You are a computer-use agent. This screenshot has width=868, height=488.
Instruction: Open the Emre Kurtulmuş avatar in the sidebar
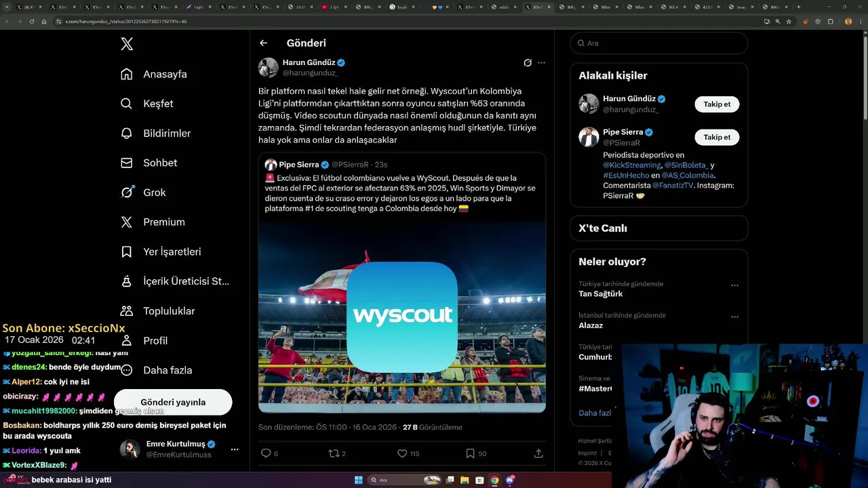(x=130, y=449)
